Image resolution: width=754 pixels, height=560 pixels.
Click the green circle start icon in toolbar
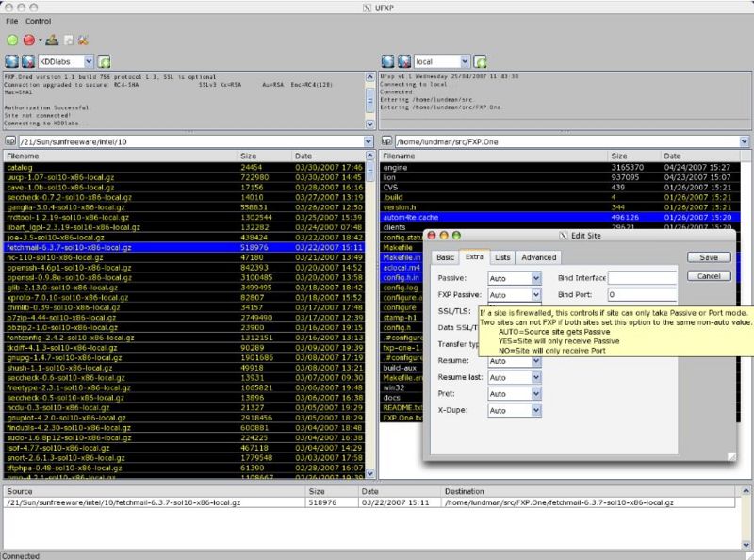(x=12, y=41)
